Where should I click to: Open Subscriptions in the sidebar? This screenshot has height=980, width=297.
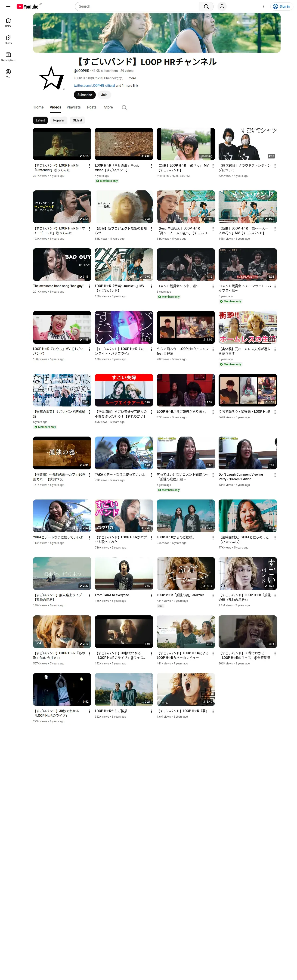8,57
